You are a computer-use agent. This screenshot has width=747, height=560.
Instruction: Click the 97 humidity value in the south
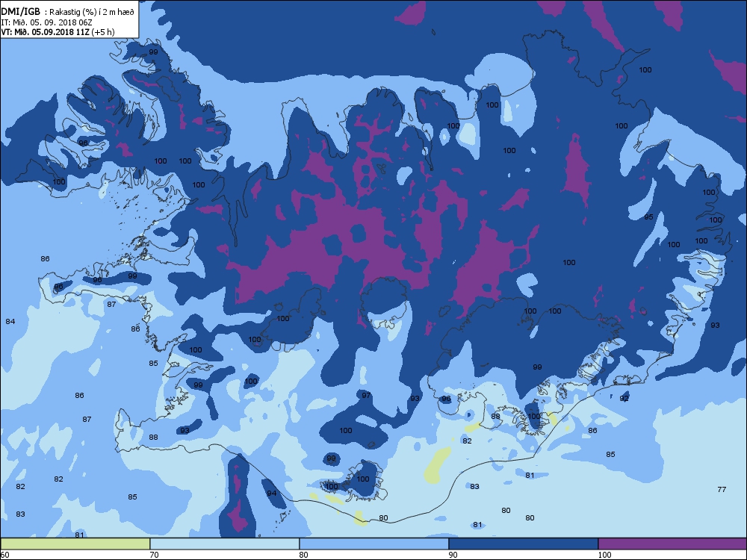tap(366, 395)
